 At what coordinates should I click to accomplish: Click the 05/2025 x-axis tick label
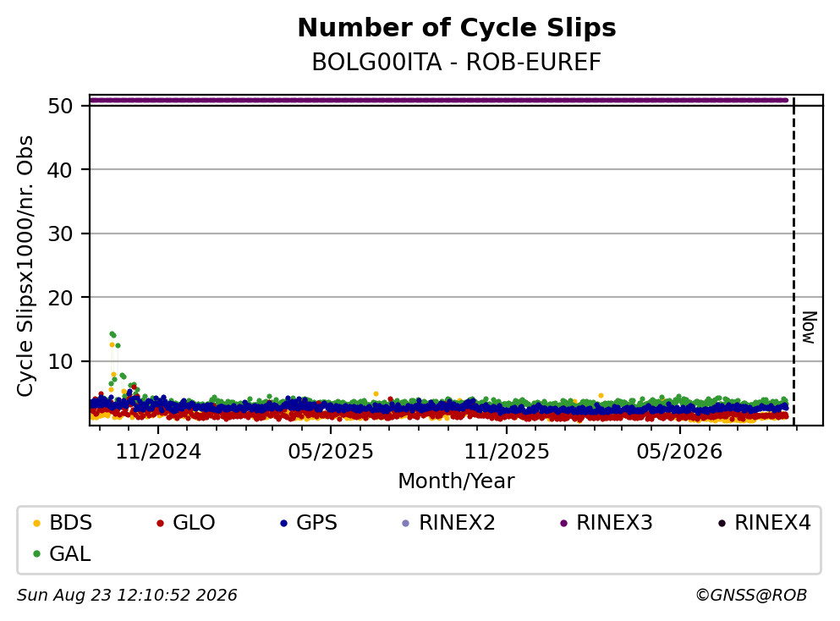click(331, 452)
